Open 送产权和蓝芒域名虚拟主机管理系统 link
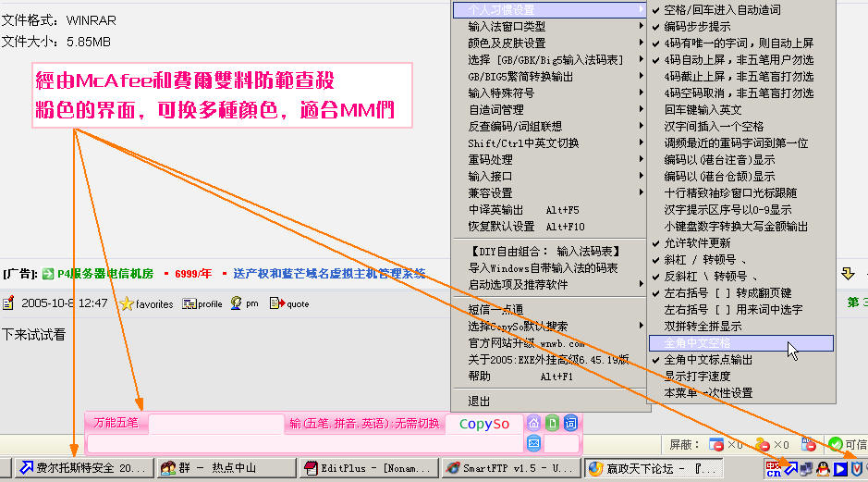The image size is (868, 482). pyautogui.click(x=329, y=274)
